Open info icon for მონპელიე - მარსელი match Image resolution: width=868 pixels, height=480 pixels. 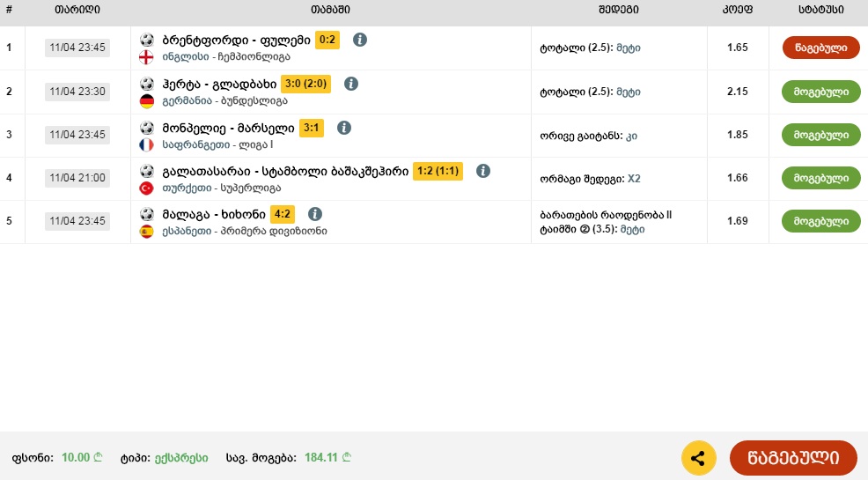344,128
